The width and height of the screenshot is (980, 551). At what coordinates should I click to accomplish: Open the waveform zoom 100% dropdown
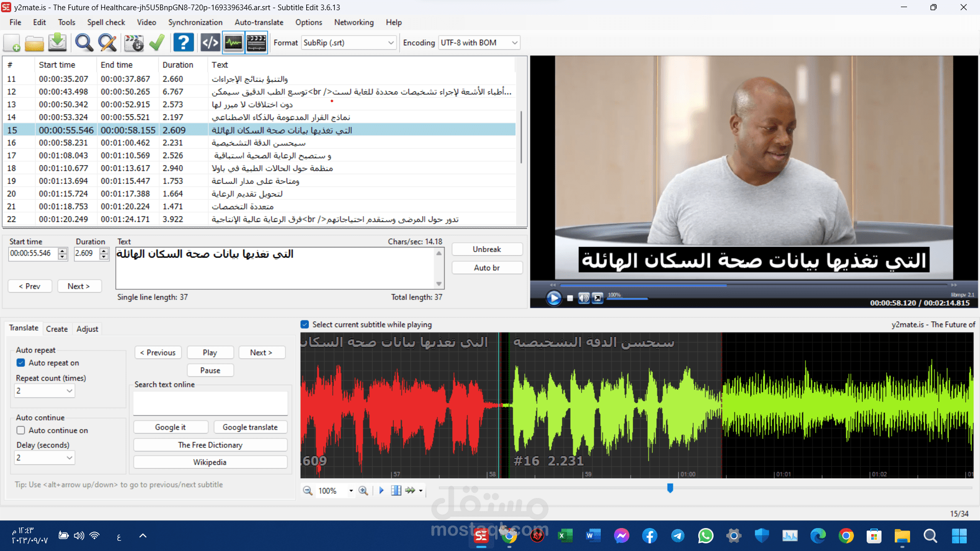pyautogui.click(x=351, y=491)
